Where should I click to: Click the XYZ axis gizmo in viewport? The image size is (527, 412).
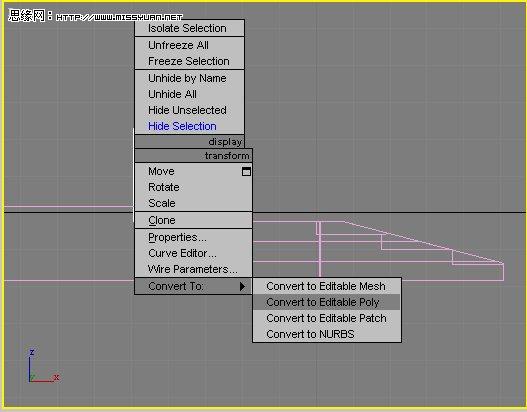pos(44,366)
